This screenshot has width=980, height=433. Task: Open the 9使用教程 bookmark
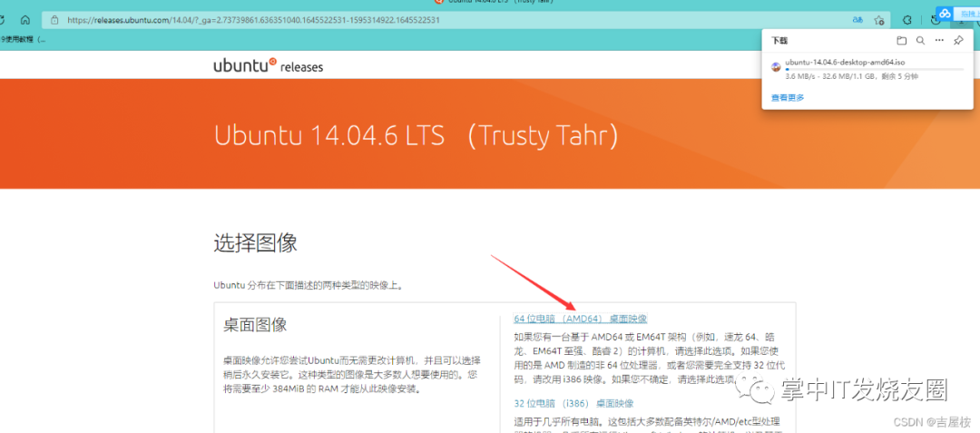click(23, 39)
